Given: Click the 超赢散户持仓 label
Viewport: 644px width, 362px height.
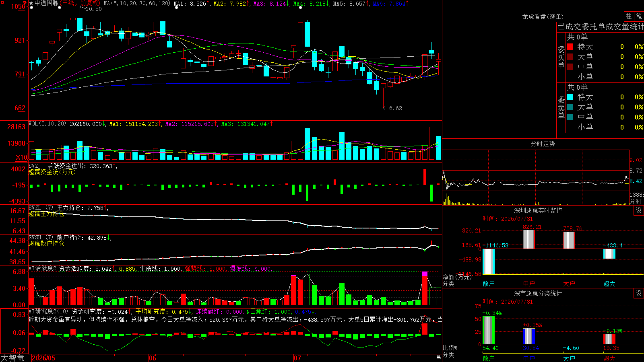Looking at the screenshot, I should tap(46, 243).
